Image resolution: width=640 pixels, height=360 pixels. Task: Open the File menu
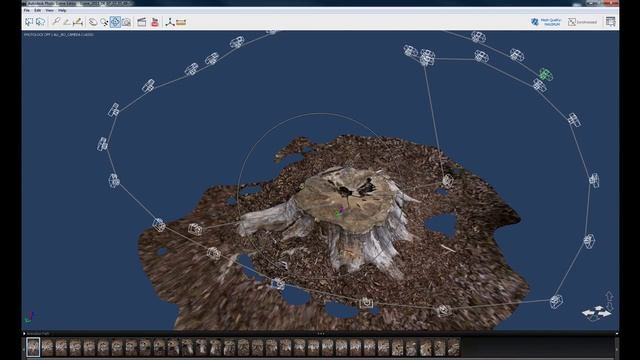27,10
